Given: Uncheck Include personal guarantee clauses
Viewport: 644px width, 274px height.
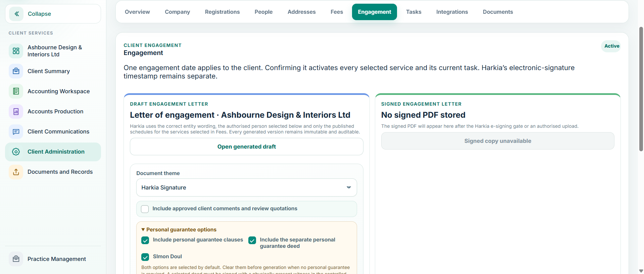Looking at the screenshot, I should [x=145, y=240].
